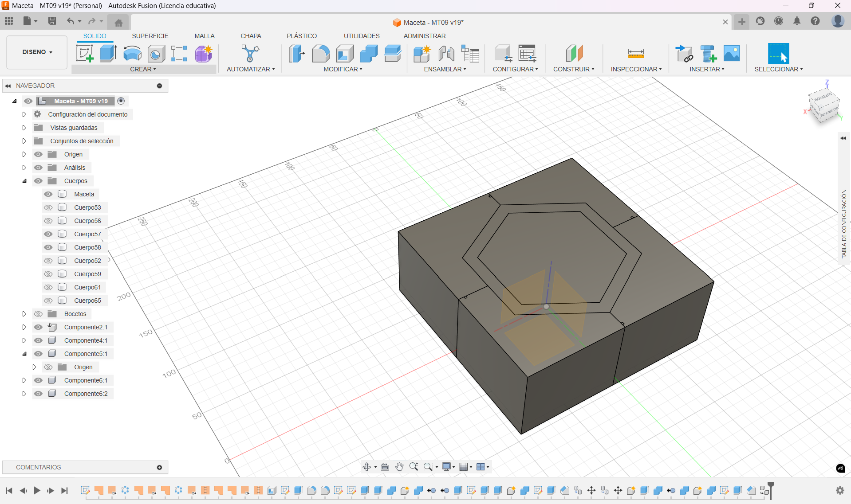Open the CONFIGURAR menu
Screen dimensions: 851x504
515,69
